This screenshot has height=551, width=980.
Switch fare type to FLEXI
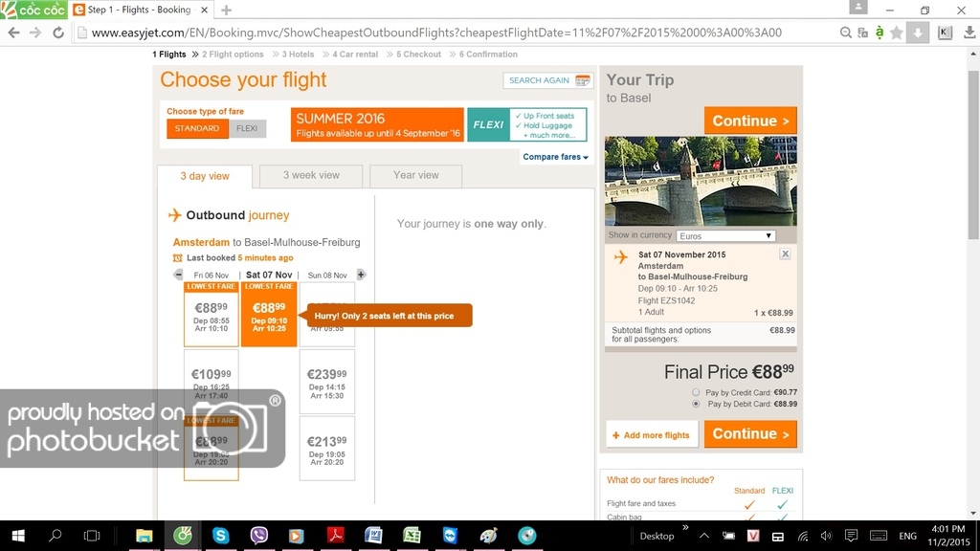(x=248, y=129)
